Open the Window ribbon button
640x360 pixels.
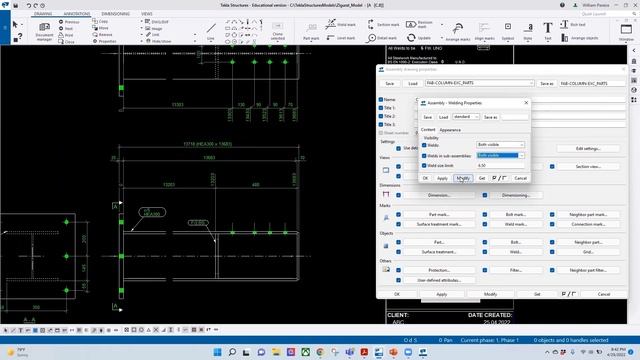(626, 31)
